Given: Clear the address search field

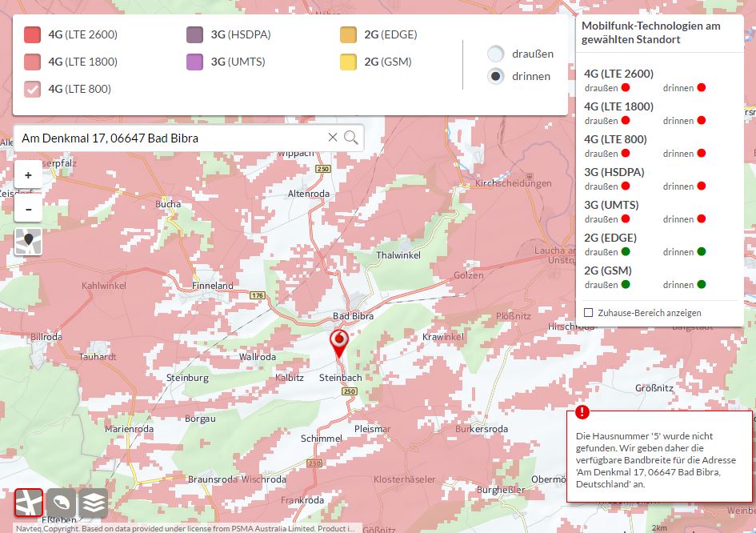Looking at the screenshot, I should pos(333,138).
